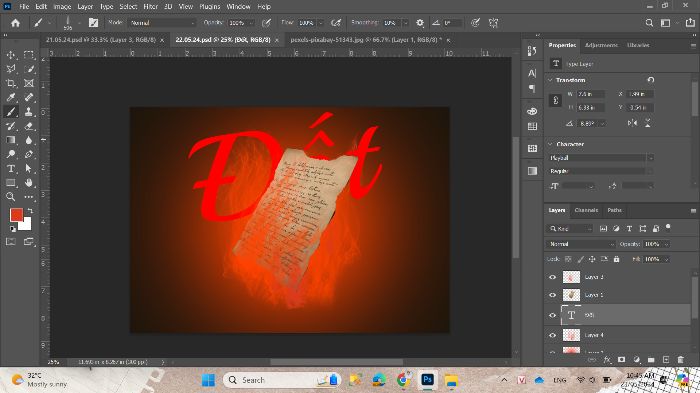Select the Horizontal Type tool
This screenshot has height=393, width=700.
click(11, 168)
